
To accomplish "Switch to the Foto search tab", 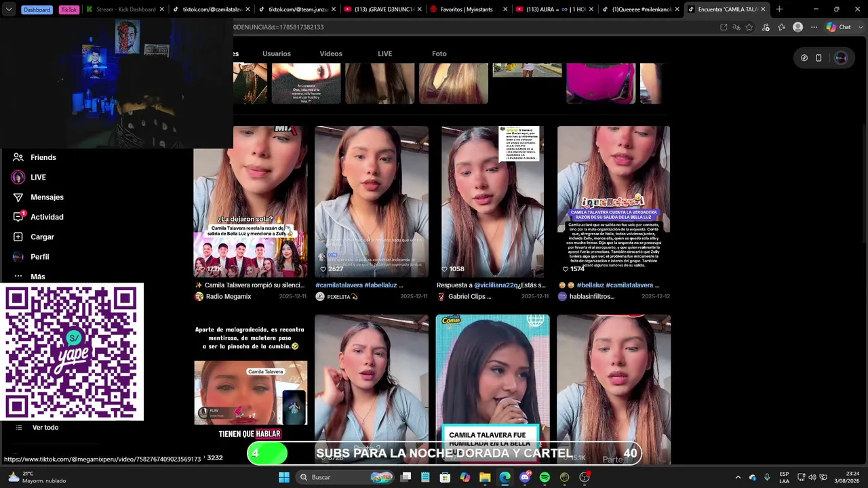I will [x=439, y=54].
